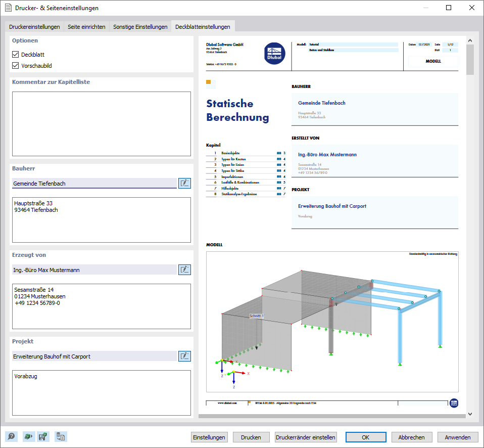Click the Drucken button
484x448 pixels.
[251, 437]
